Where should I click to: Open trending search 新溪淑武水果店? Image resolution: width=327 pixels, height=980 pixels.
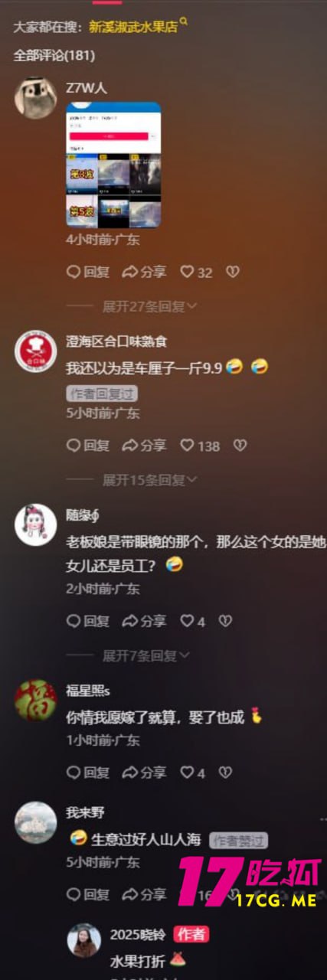[x=133, y=27]
